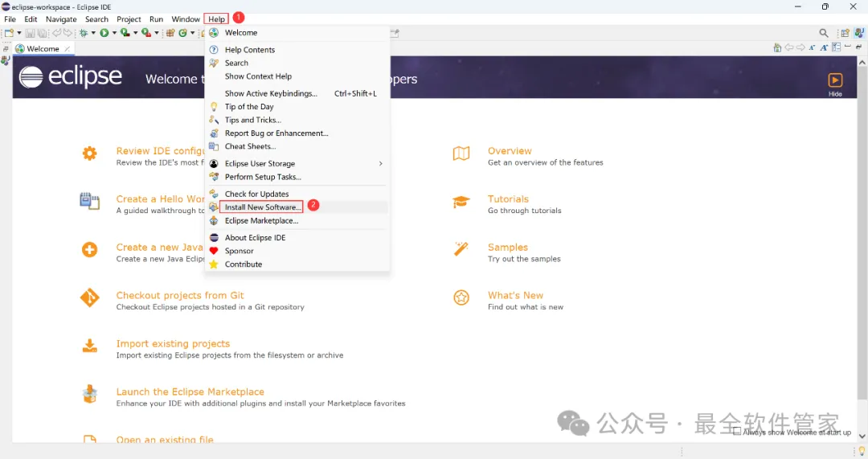Click the Debug bug icon
This screenshot has height=459, width=868.
coord(84,33)
